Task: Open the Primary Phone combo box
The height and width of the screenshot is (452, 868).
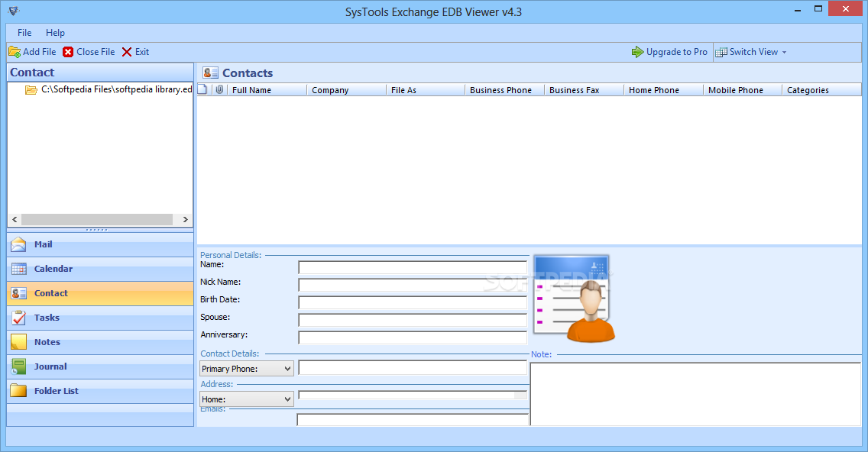Action: tap(246, 369)
